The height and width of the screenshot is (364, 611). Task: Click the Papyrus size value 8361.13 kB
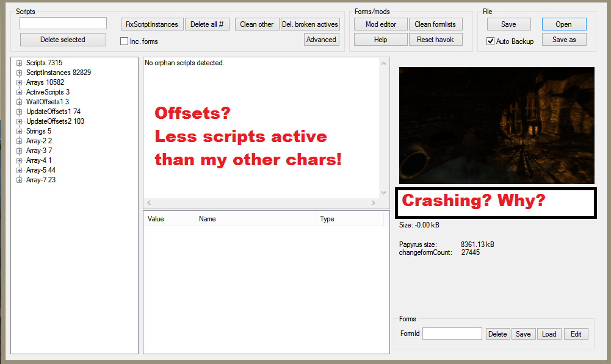[477, 244]
